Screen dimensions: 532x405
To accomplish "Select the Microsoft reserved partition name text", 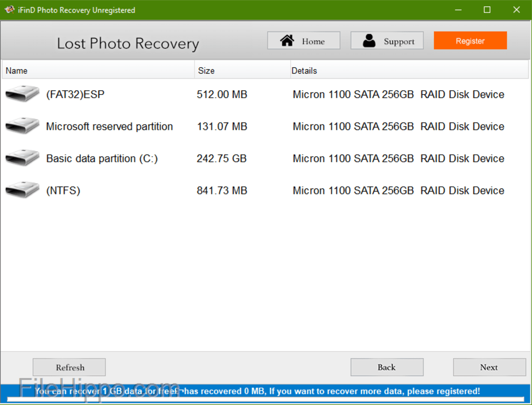I will [x=110, y=126].
